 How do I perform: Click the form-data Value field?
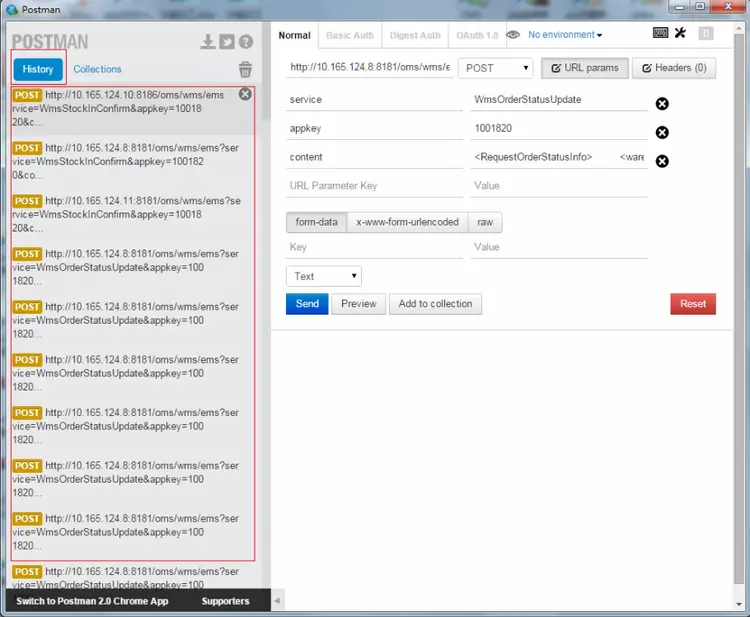(559, 247)
